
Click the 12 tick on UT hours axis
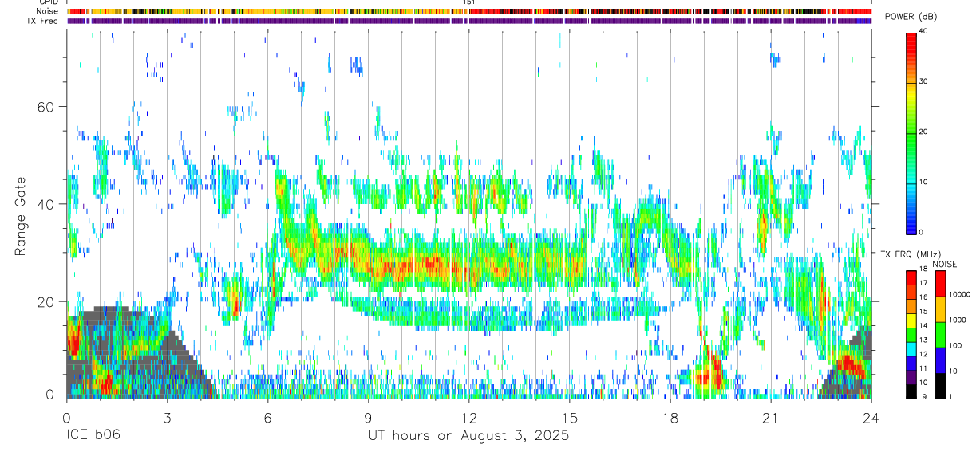(x=469, y=417)
